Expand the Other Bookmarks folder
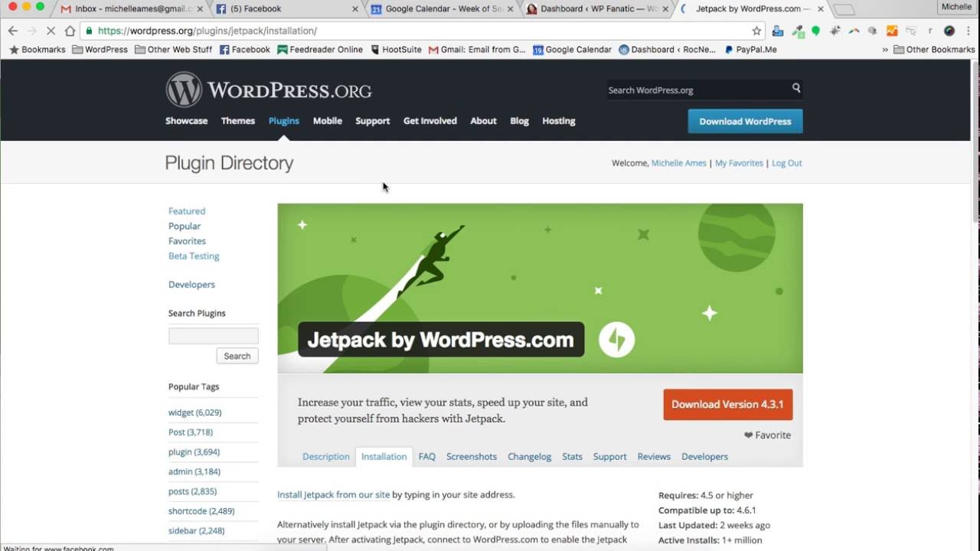Screen dimensions: 980x551 (x=933, y=50)
